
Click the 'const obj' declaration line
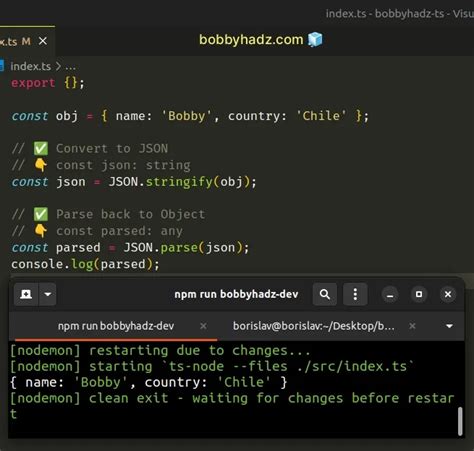(x=190, y=116)
